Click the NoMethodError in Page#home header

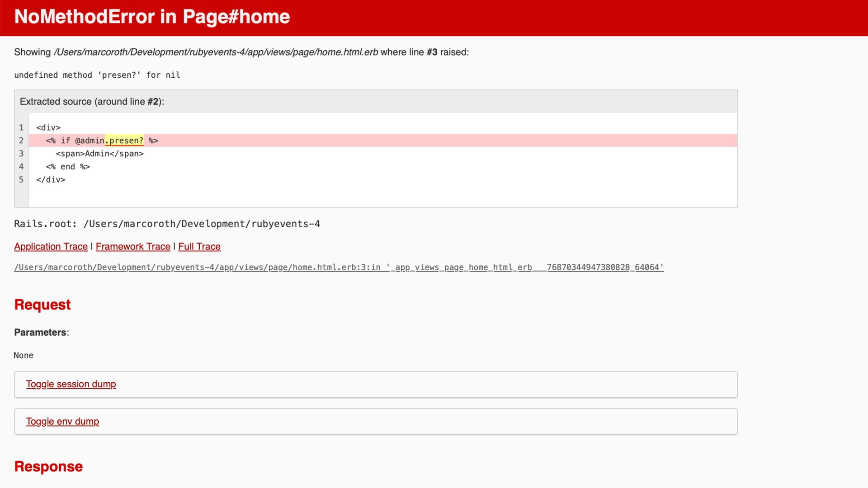click(152, 17)
